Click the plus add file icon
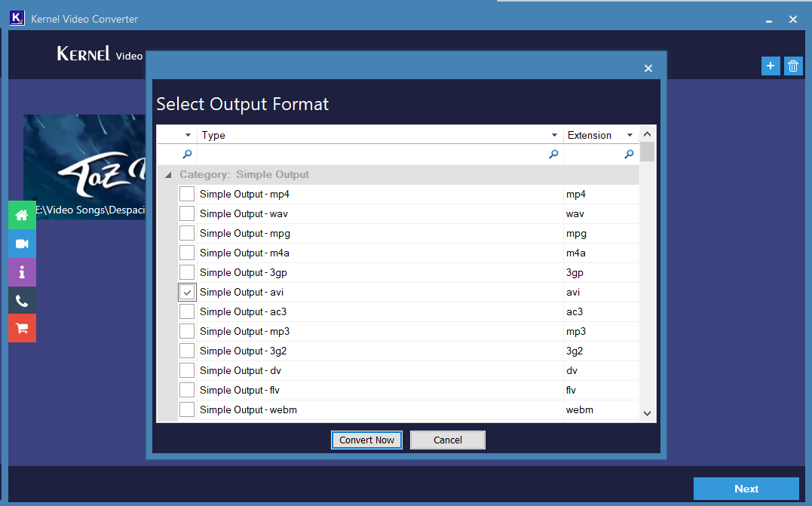812x506 pixels. [771, 66]
